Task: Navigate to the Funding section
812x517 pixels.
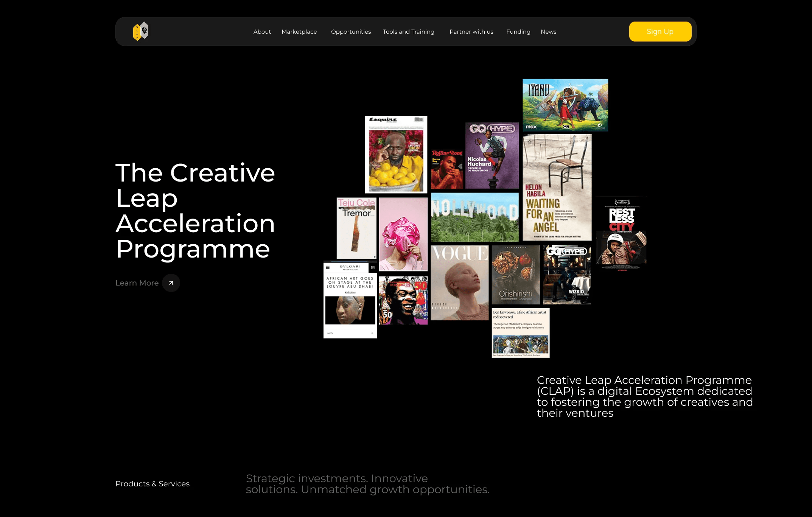Action: coord(518,32)
